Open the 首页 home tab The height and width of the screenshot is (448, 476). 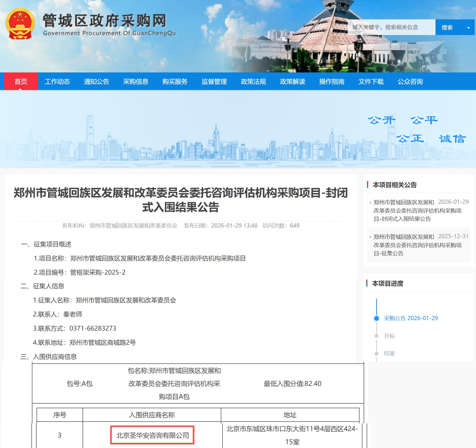pos(21,81)
